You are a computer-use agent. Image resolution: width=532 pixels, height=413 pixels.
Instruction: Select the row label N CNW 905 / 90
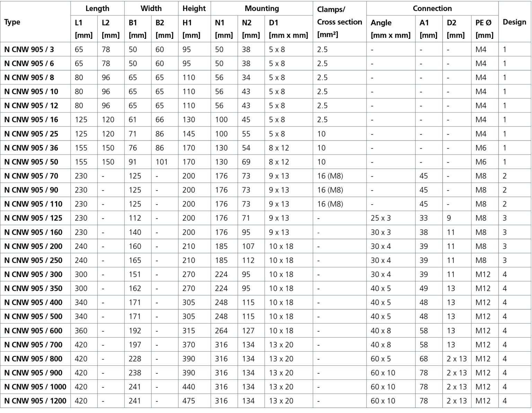(31, 190)
